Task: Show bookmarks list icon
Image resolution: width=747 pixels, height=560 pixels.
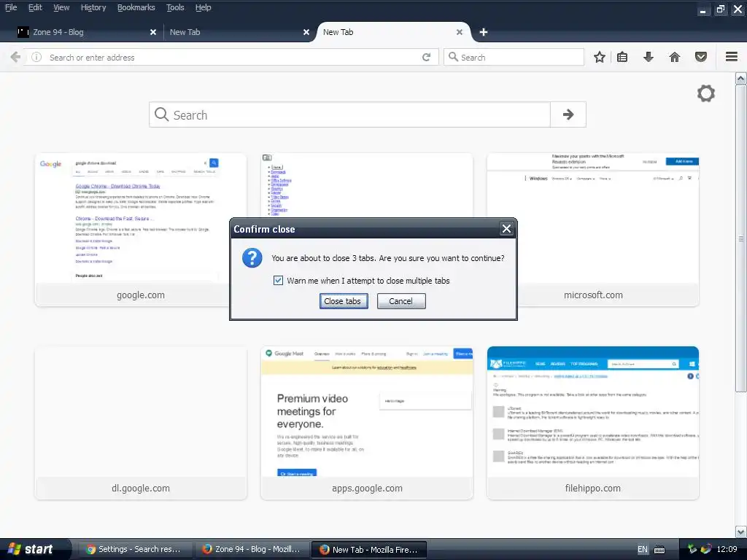Action: pos(622,57)
